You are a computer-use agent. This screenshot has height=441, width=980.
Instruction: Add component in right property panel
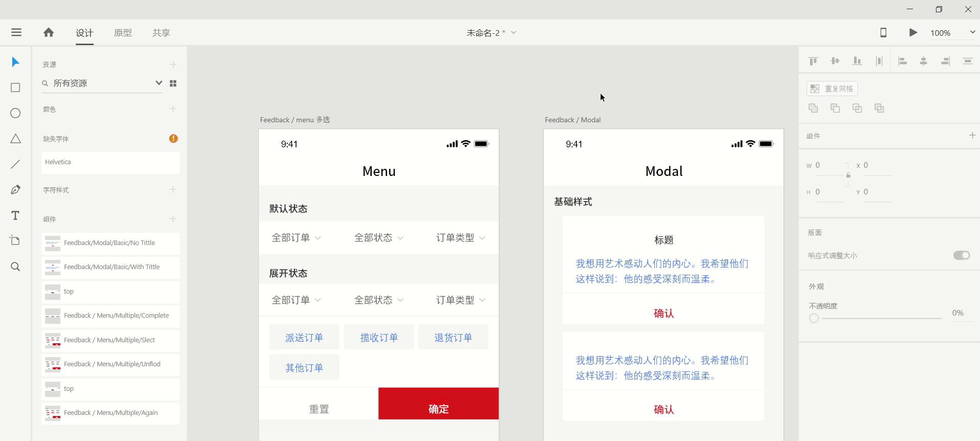[x=972, y=135]
